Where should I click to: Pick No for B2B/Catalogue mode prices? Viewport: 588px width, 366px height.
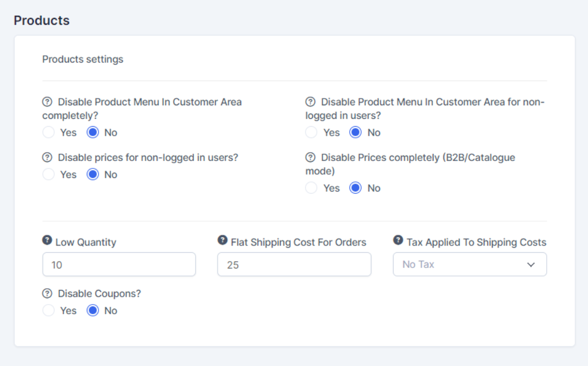coord(356,188)
